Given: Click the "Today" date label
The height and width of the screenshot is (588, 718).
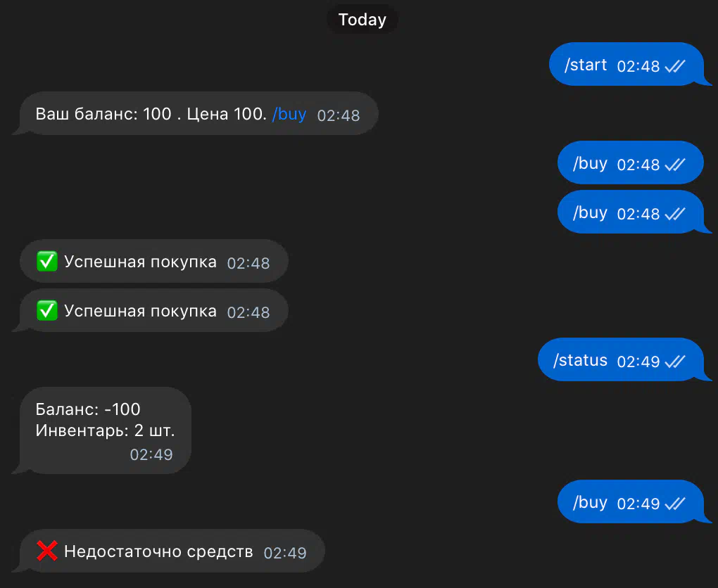Looking at the screenshot, I should (x=362, y=20).
